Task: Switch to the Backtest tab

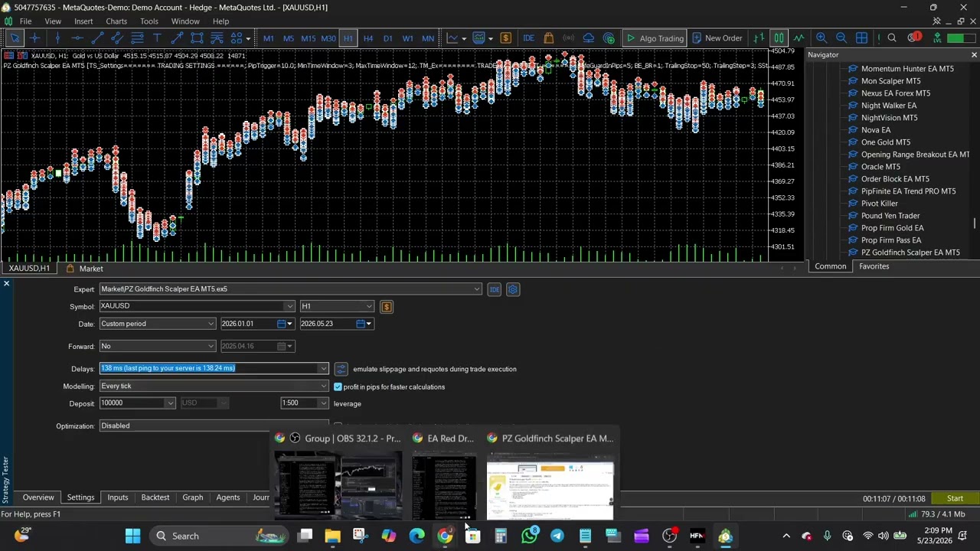Action: click(x=155, y=497)
